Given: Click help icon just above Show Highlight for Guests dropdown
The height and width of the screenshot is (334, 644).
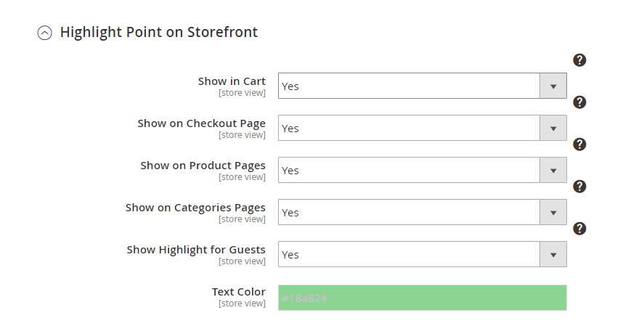Looking at the screenshot, I should [x=579, y=229].
